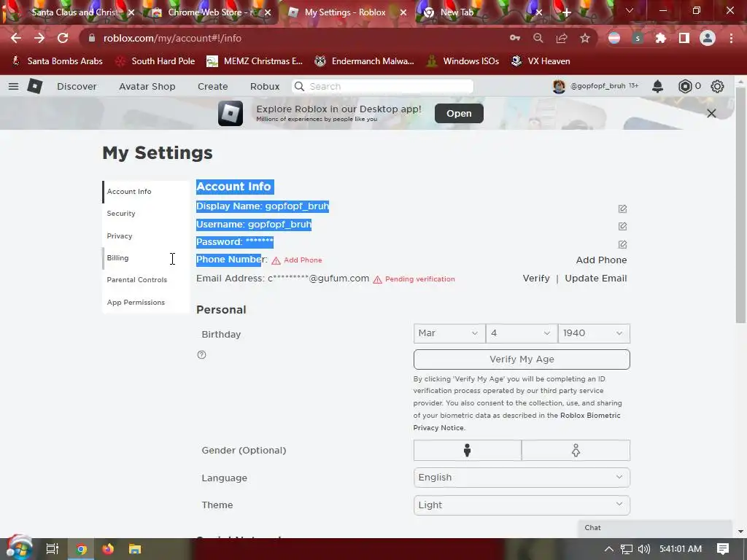Open the Avatar Shop nav link
747x560 pixels.
(x=147, y=86)
